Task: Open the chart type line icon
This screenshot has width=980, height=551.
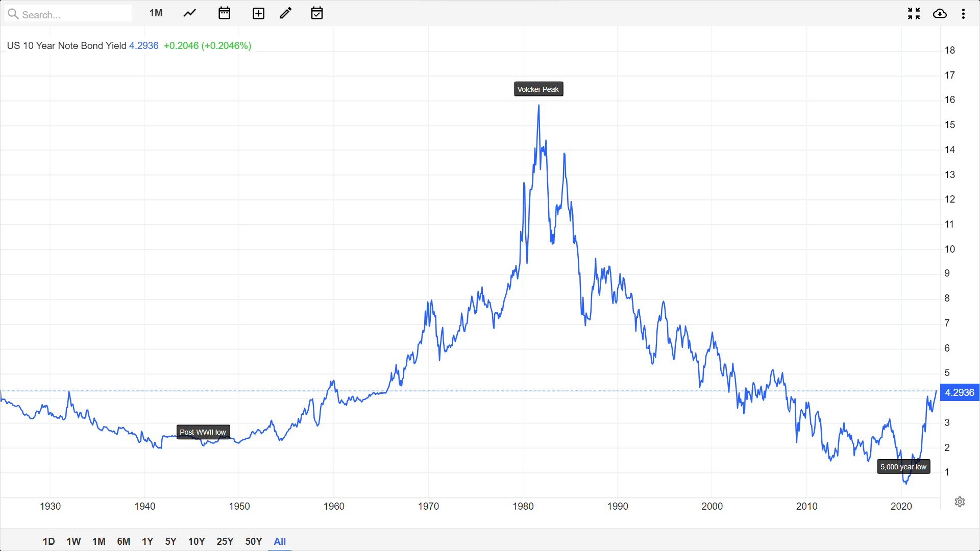Action: (189, 13)
